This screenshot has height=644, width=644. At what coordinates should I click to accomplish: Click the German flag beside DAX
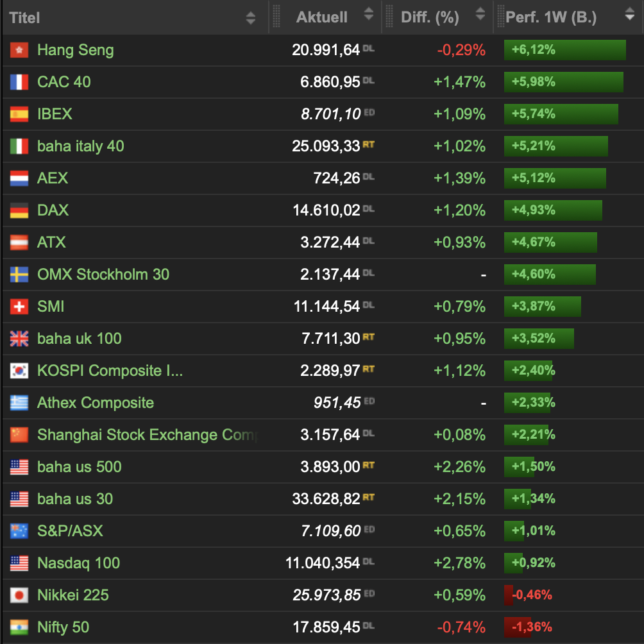point(19,210)
